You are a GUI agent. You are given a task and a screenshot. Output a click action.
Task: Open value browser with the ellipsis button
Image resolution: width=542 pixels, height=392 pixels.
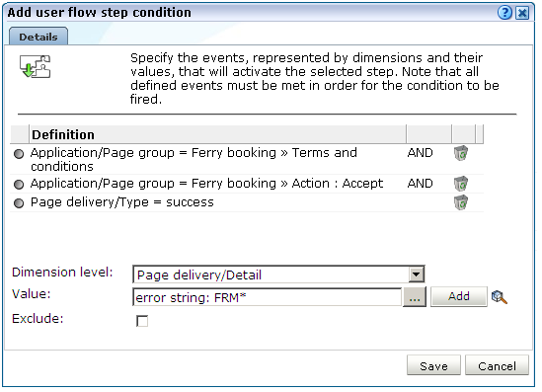click(415, 297)
